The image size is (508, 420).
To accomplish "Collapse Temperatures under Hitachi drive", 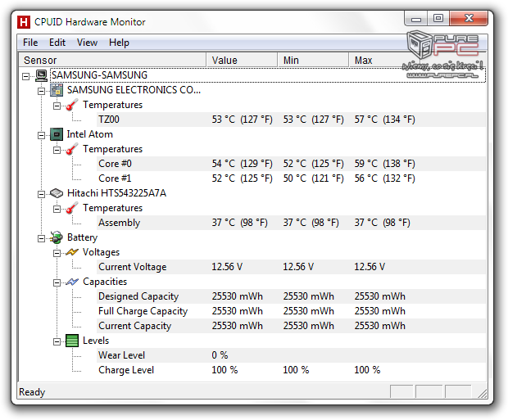I will [x=57, y=210].
